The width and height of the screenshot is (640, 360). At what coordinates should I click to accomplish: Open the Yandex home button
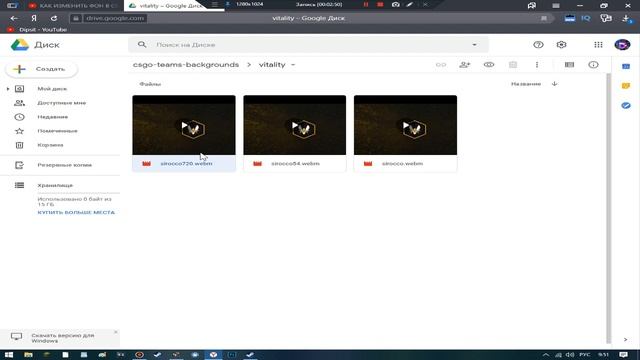click(x=34, y=18)
